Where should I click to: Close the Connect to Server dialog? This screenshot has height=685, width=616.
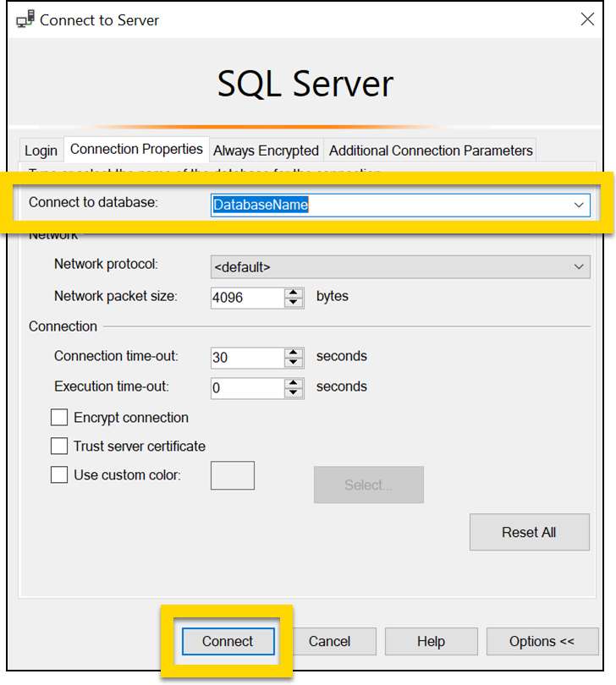coord(586,19)
